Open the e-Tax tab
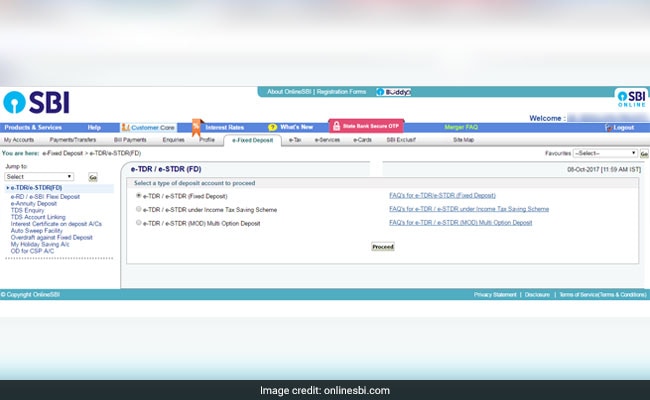This screenshot has width=650, height=400. tap(295, 140)
